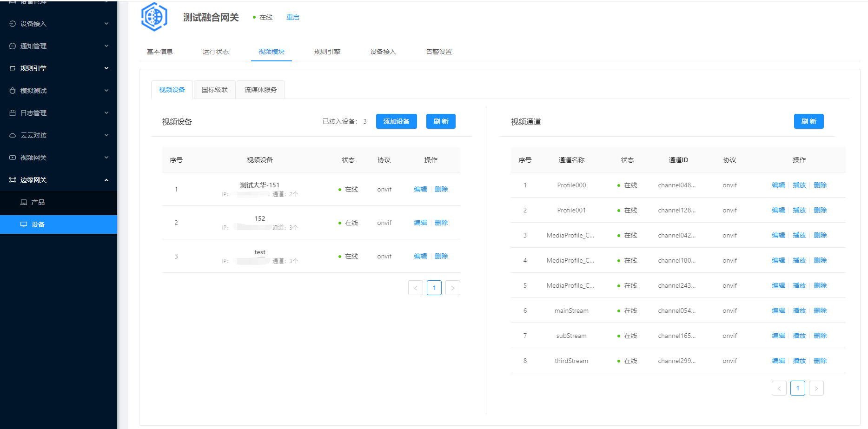Expand the 视频网关 sidebar chevron
Viewport: 868px width, 429px height.
pyautogui.click(x=106, y=158)
